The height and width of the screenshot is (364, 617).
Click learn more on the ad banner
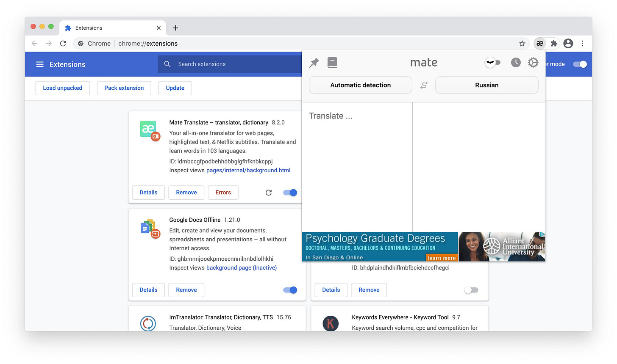[442, 258]
